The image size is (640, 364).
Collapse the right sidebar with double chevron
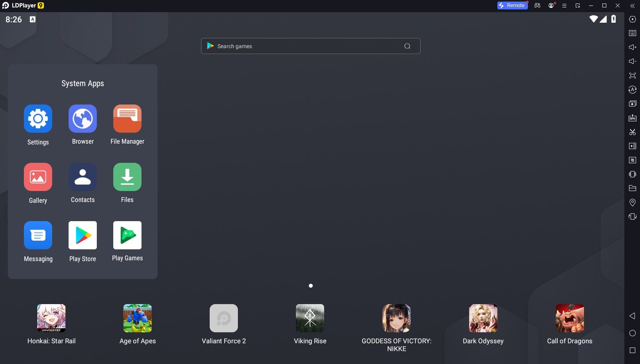[632, 5]
